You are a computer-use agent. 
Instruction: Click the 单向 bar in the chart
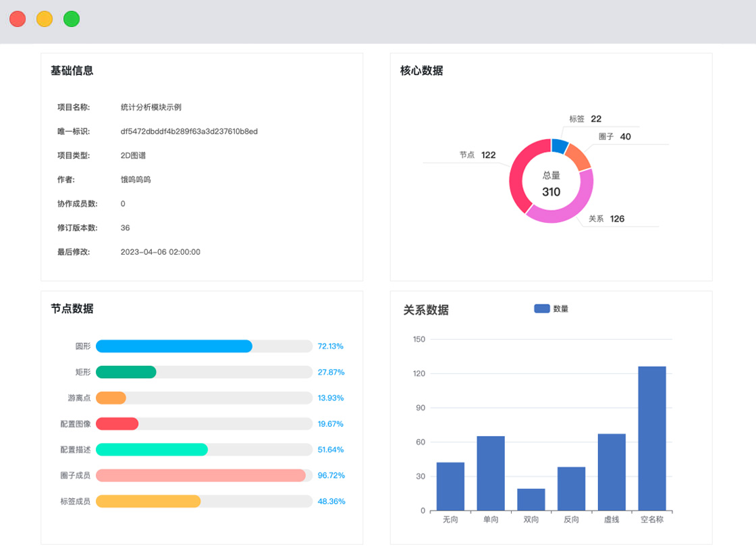[x=491, y=473]
